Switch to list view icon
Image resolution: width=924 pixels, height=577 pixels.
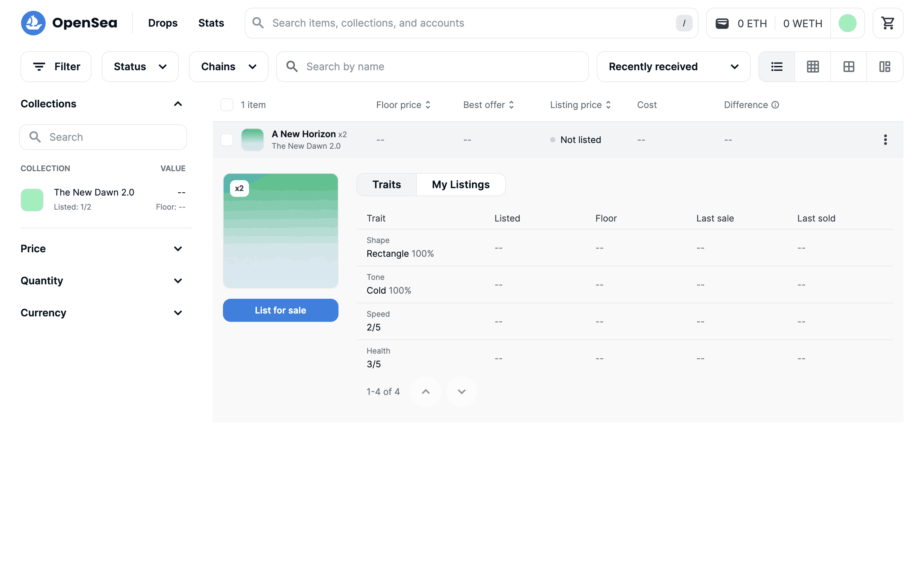(x=777, y=67)
